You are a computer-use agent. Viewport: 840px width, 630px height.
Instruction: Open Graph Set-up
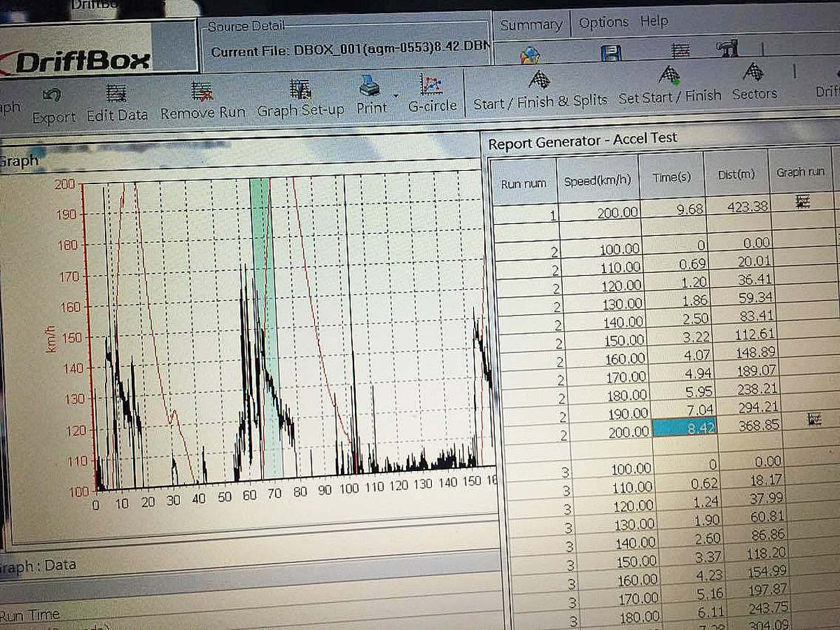point(300,90)
